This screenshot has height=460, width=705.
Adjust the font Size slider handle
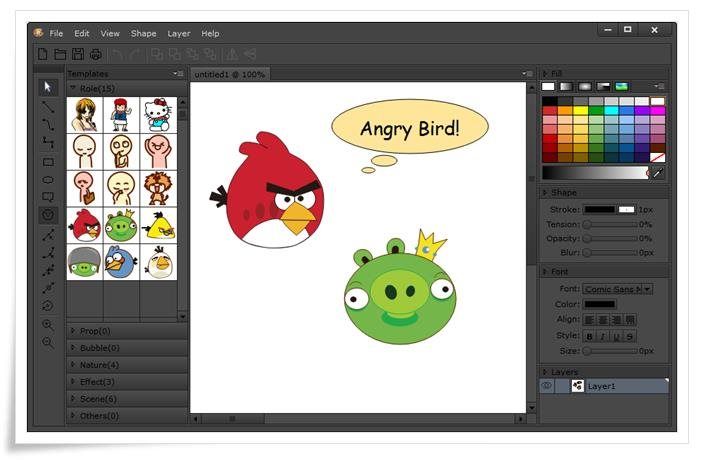[587, 351]
